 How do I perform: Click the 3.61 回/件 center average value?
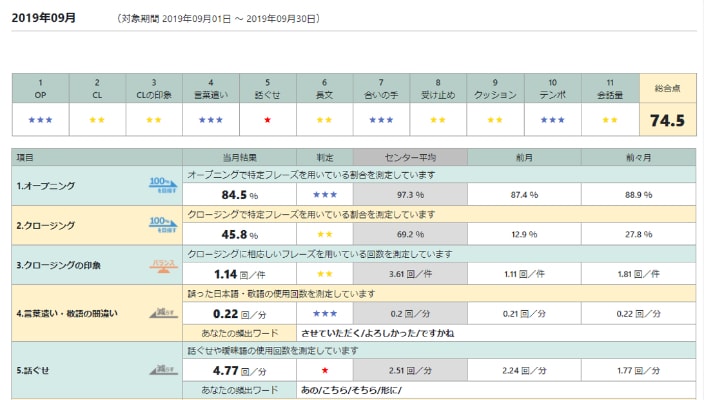click(410, 274)
